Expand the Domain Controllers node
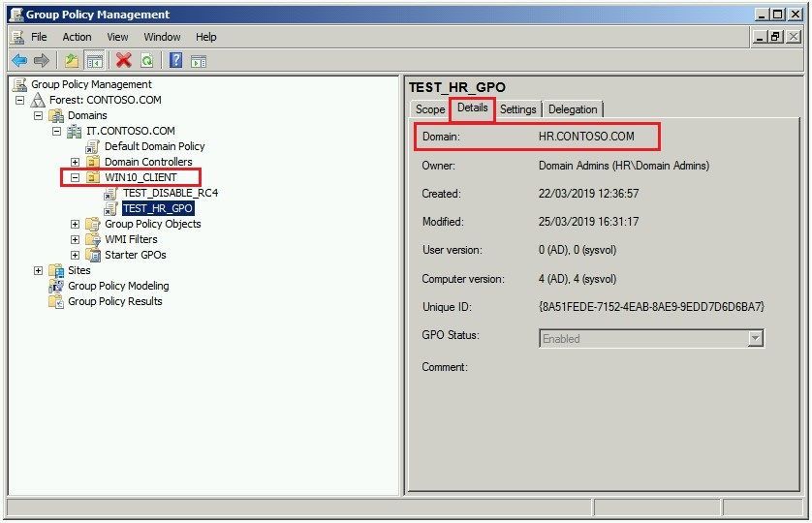This screenshot has width=812, height=523. [75, 162]
